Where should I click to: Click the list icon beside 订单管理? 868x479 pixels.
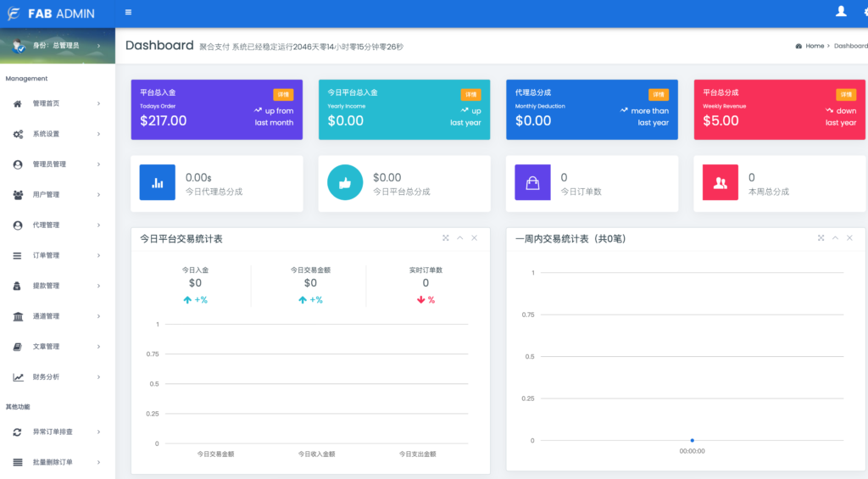(x=18, y=256)
